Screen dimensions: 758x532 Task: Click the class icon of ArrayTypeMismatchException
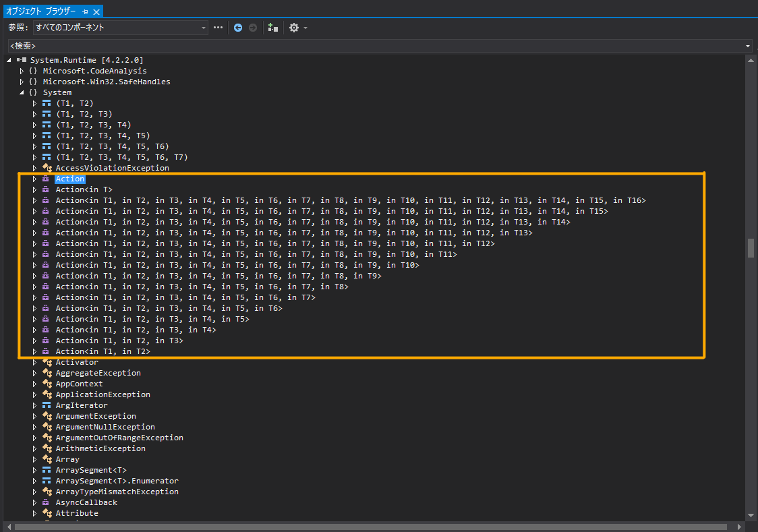point(47,492)
